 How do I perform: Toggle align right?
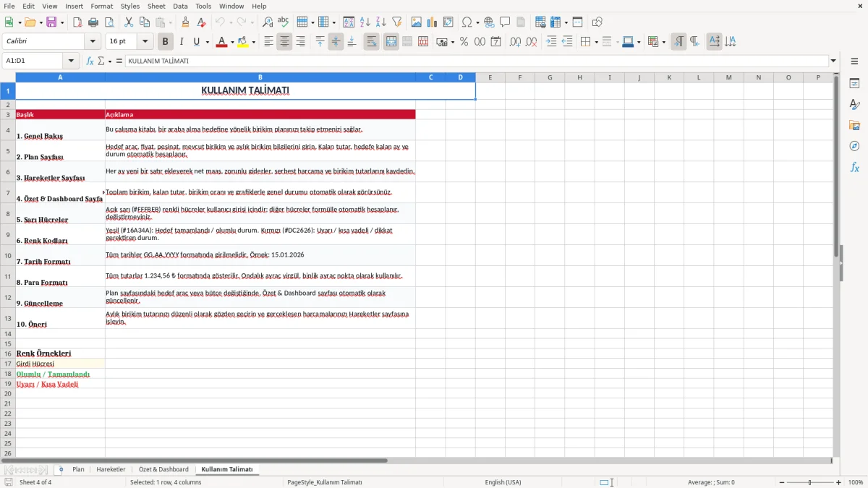pos(300,42)
